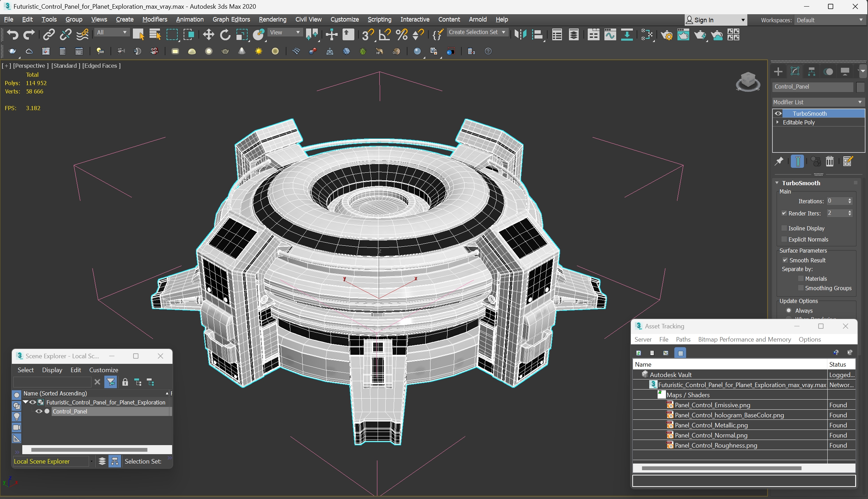Click Name (Sorted Ascending) column header
The height and width of the screenshot is (499, 868).
(96, 393)
